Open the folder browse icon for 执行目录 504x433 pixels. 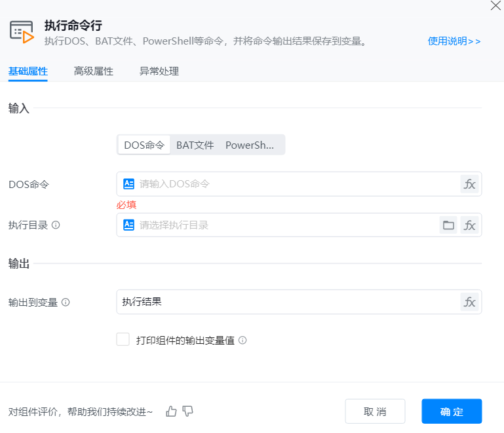coord(448,225)
